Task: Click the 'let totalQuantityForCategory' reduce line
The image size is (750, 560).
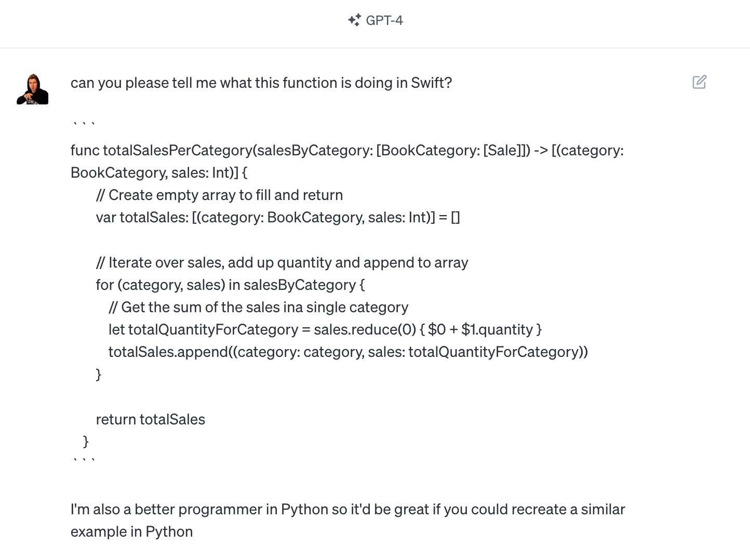Action: pos(325,329)
